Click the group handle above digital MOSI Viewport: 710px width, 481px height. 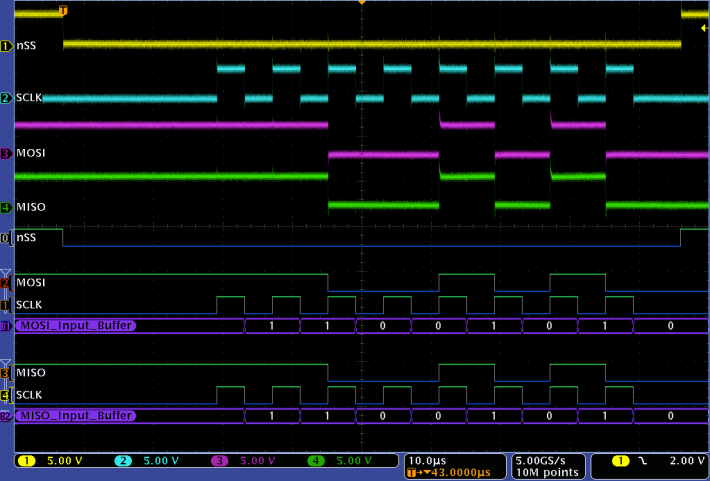(x=5, y=273)
